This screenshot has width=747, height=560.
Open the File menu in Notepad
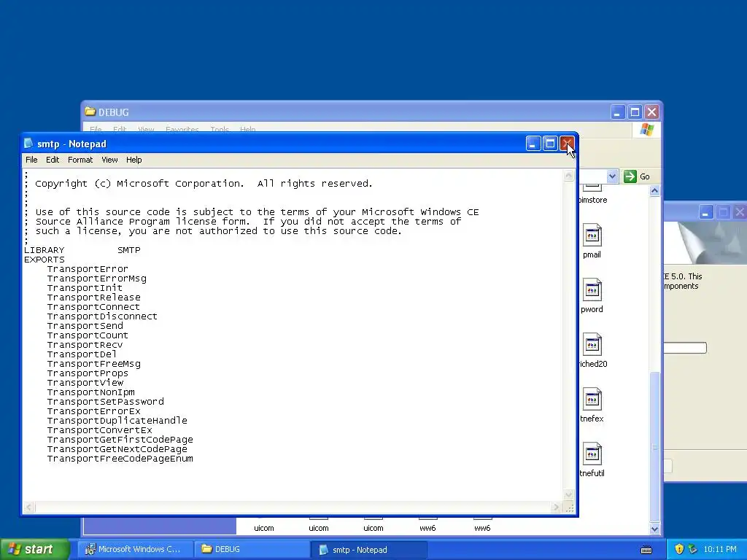pos(31,160)
